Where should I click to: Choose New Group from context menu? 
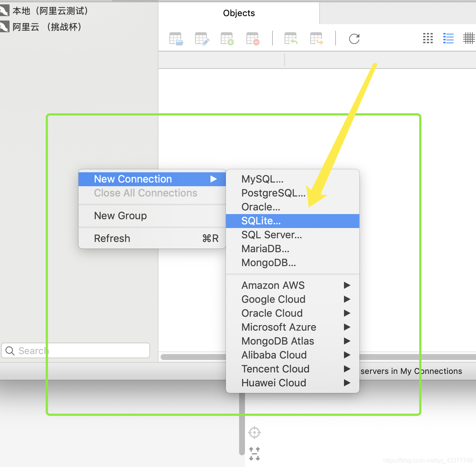(152, 216)
